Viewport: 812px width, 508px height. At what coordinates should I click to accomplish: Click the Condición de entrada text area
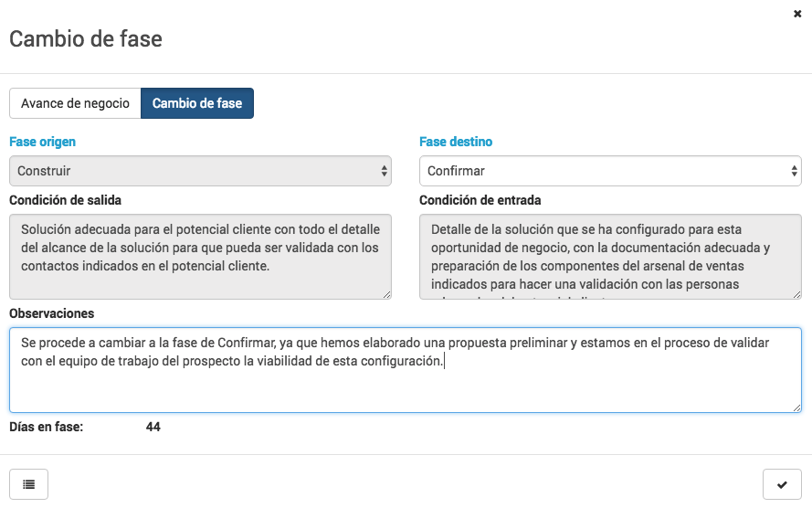(x=610, y=257)
